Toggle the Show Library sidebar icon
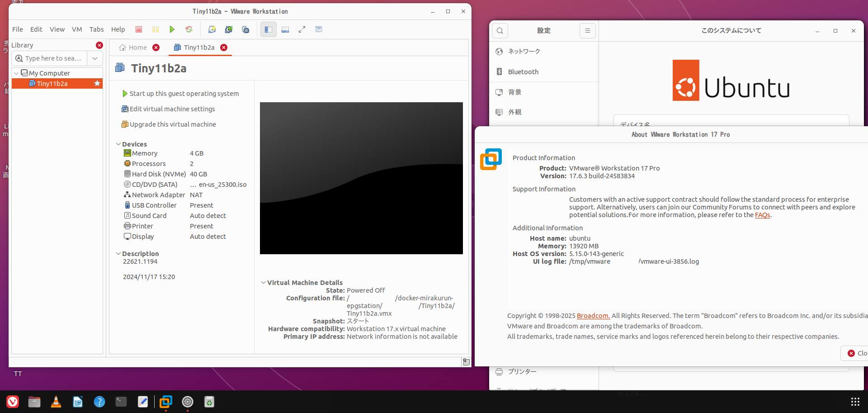Screen dimensions: 868x413 [268, 29]
